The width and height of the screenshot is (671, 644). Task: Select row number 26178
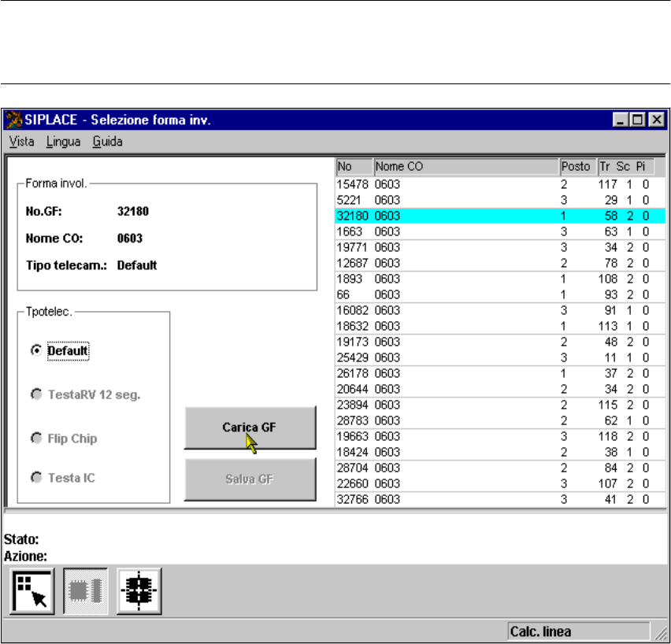coord(500,373)
